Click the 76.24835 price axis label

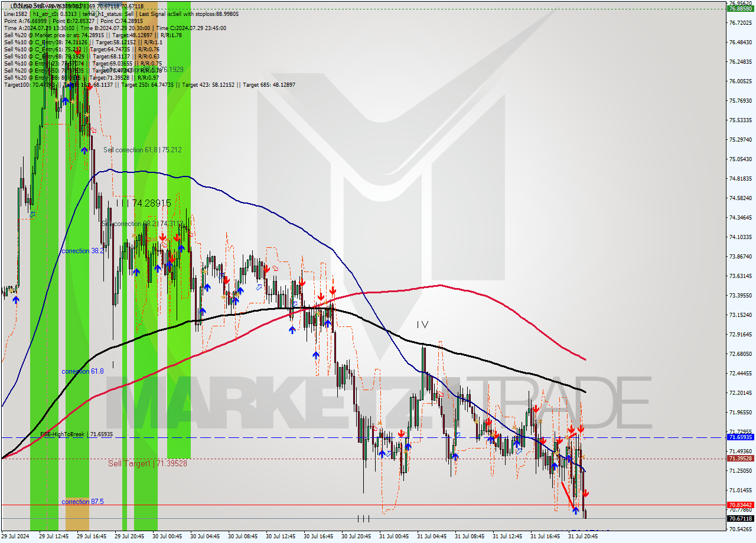click(x=741, y=62)
